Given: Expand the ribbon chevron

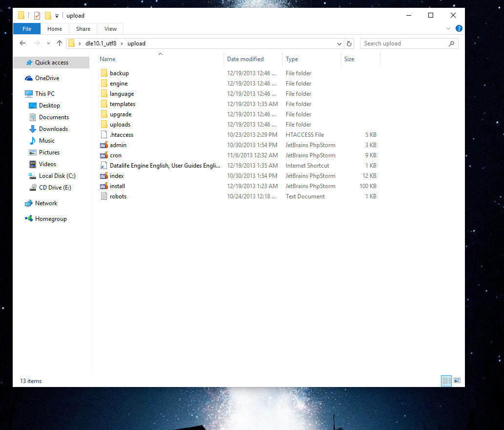Looking at the screenshot, I should click(x=448, y=29).
